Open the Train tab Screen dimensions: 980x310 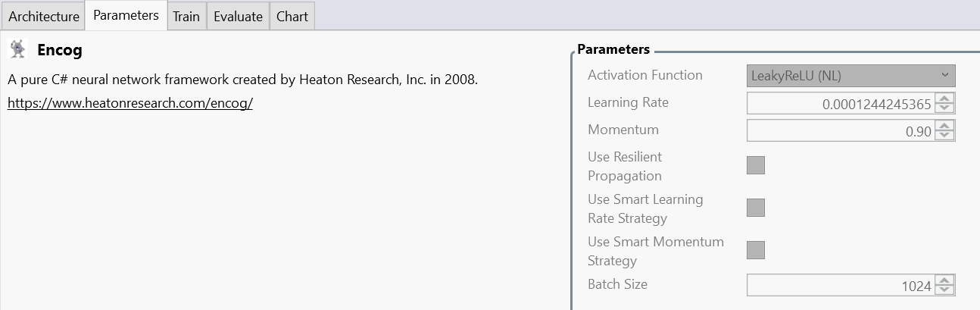[x=186, y=16]
